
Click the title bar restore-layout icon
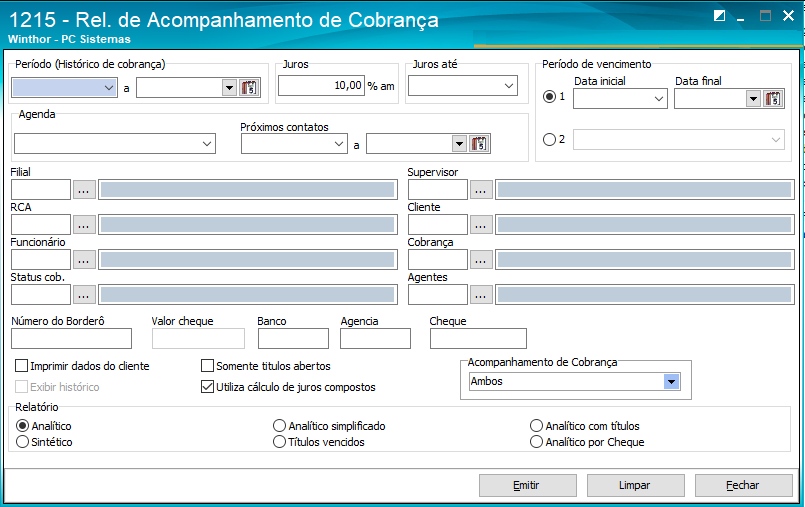coord(719,15)
